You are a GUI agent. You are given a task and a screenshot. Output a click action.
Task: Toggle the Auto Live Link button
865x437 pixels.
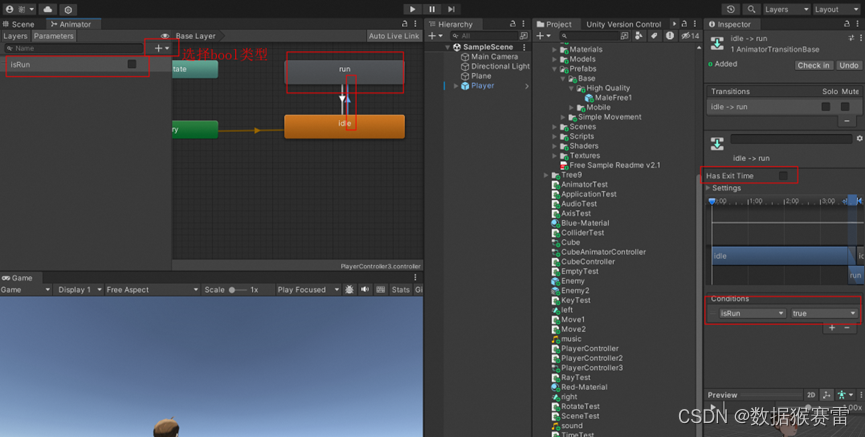pyautogui.click(x=393, y=36)
